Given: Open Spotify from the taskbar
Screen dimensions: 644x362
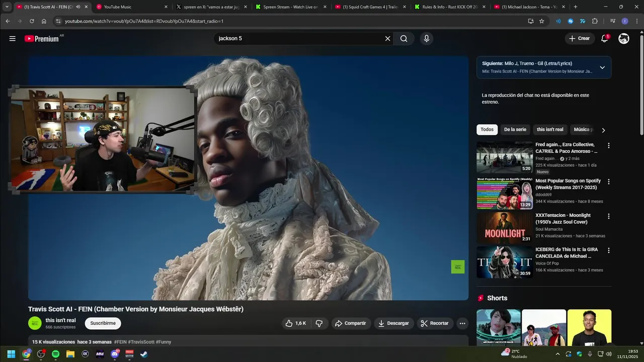Looking at the screenshot, I should tap(56, 354).
